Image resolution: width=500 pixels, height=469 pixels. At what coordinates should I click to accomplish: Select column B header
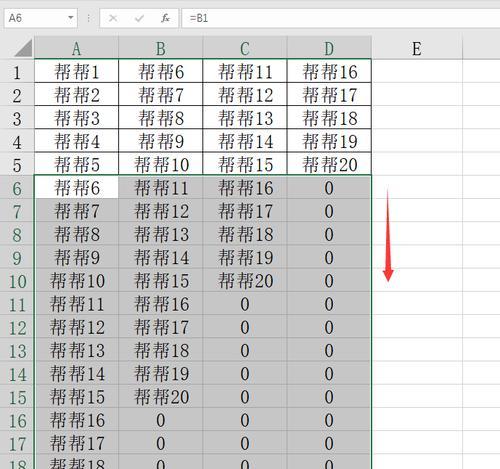click(161, 48)
